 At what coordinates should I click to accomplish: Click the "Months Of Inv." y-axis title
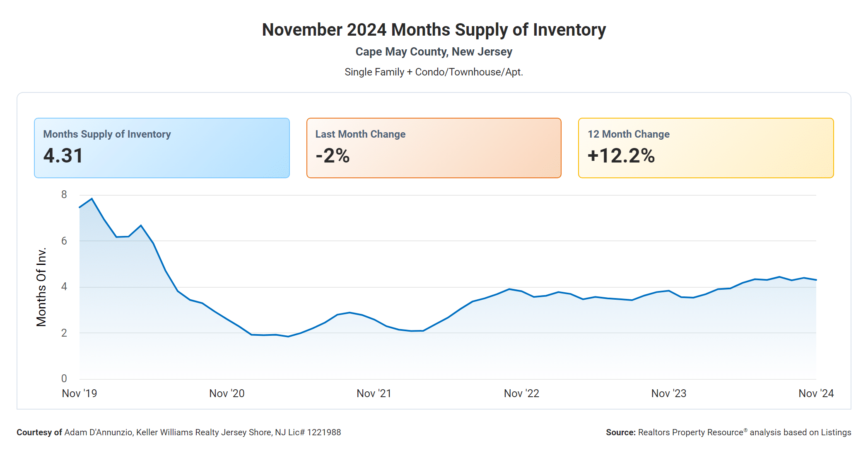[41, 287]
